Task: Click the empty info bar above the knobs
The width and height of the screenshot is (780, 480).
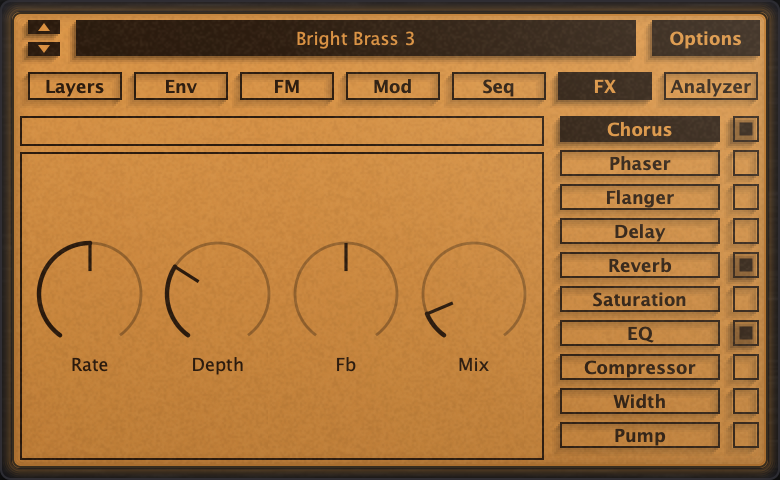Action: (282, 131)
